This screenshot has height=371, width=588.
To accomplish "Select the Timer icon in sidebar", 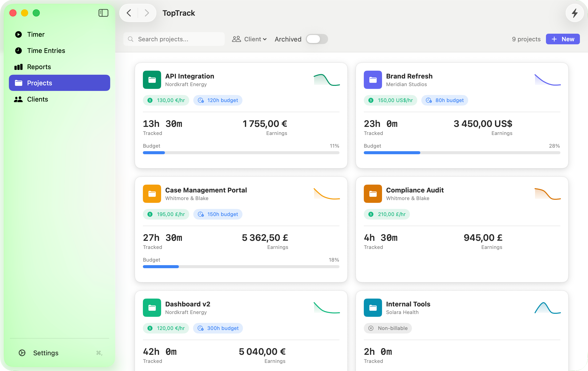I will coord(18,34).
